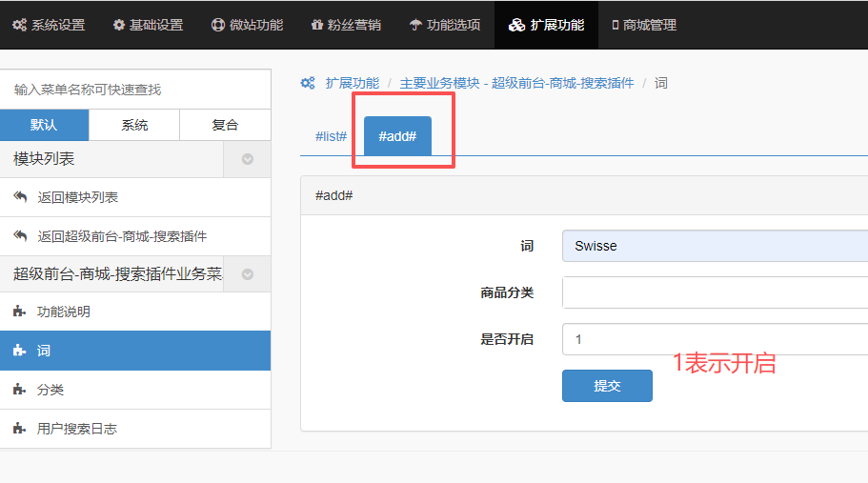Switch to the #list# tab
The height and width of the screenshot is (483, 868).
click(331, 136)
